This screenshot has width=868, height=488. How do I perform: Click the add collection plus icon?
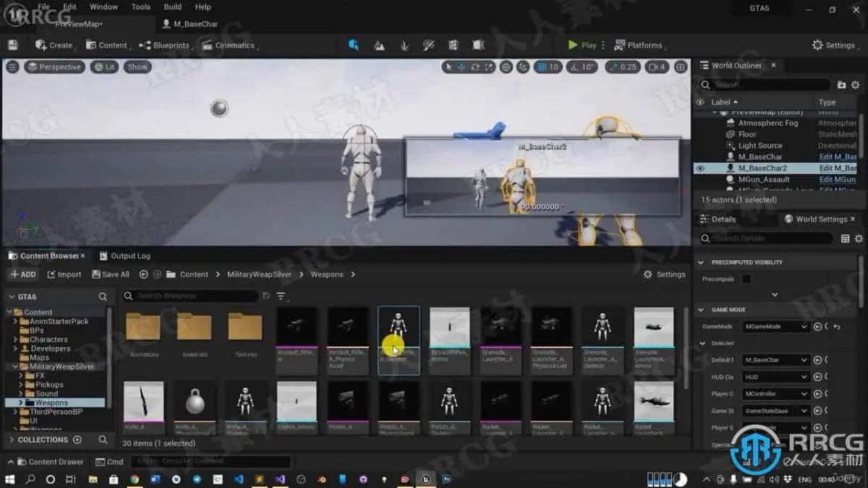[x=77, y=440]
